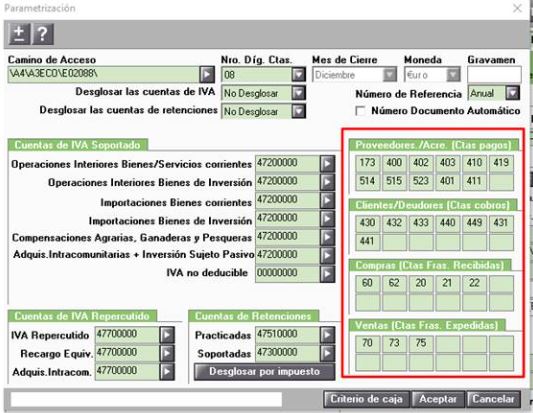Open the Número de Referencia dropdown
The image size is (533, 413).
pyautogui.click(x=512, y=93)
